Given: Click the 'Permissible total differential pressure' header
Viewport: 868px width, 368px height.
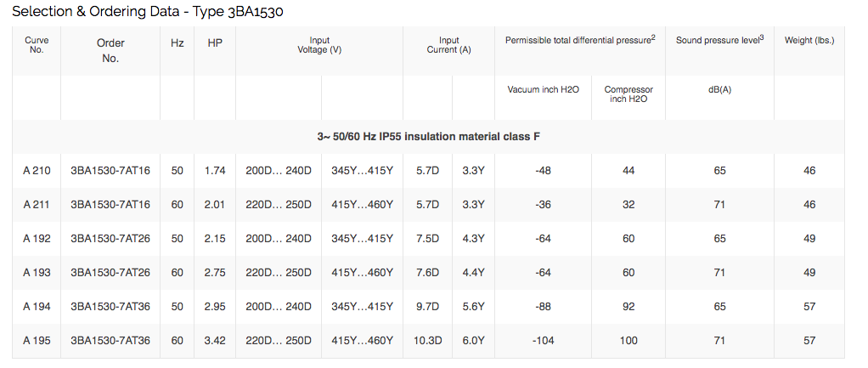Looking at the screenshot, I should (579, 40).
